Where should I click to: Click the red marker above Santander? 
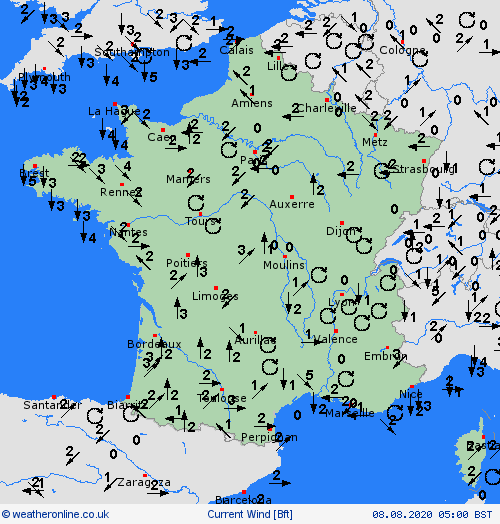pos(54,397)
